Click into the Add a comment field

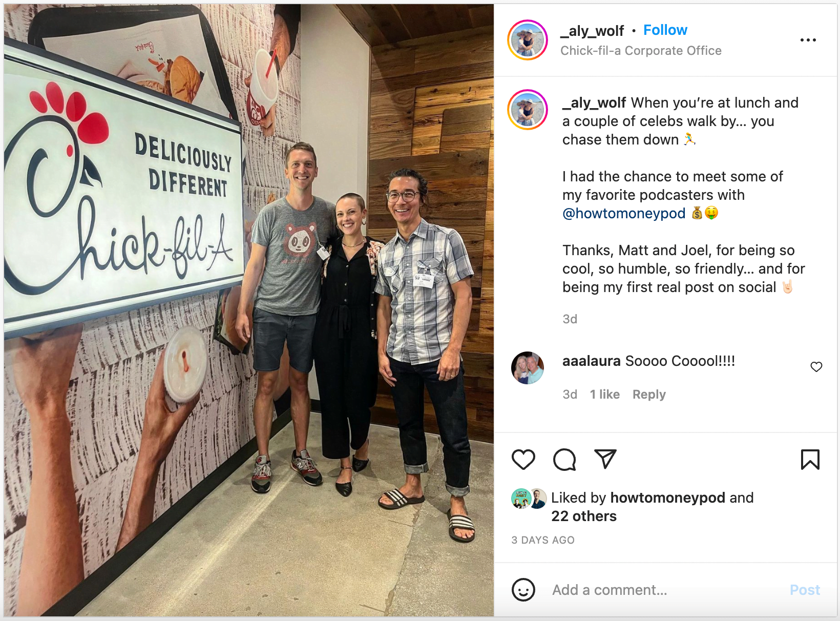[666, 590]
